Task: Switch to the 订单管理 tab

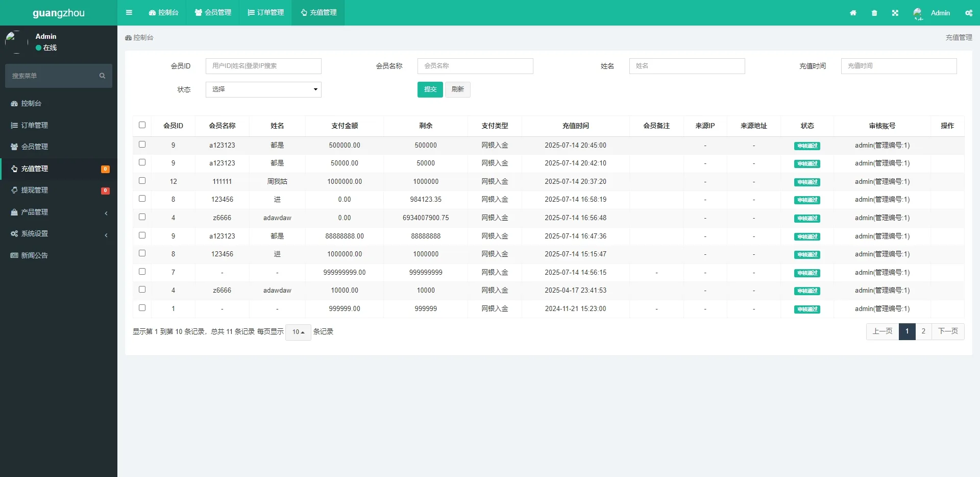Action: pyautogui.click(x=265, y=13)
